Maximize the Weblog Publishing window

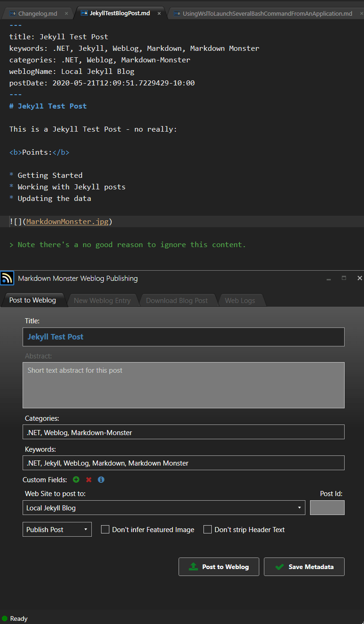coord(344,278)
